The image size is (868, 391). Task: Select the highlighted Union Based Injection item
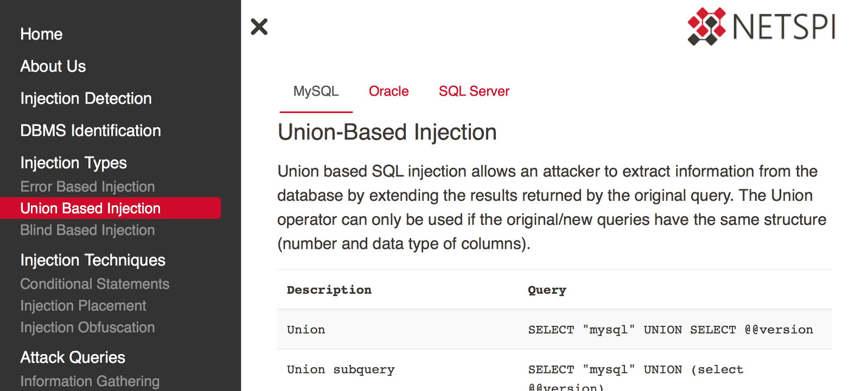(x=110, y=209)
